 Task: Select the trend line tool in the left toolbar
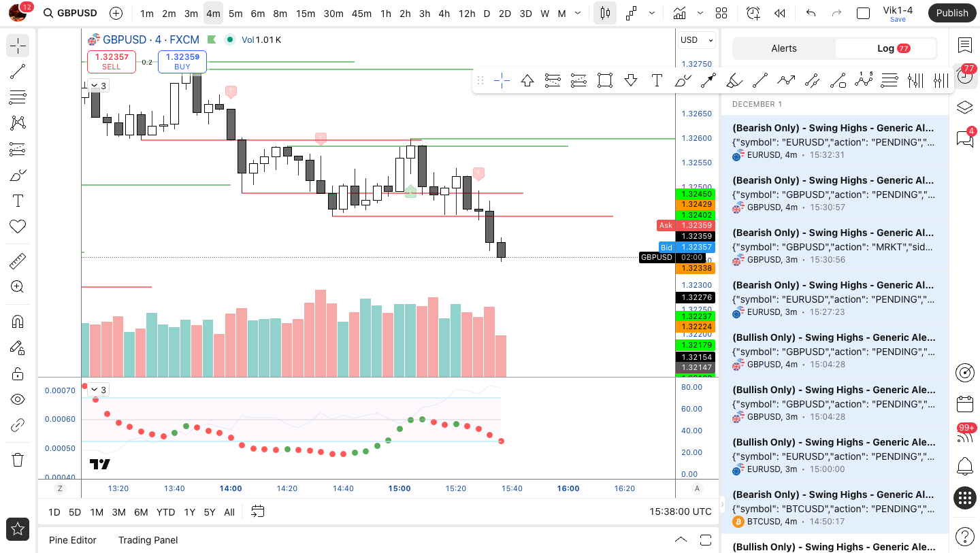[x=18, y=71]
